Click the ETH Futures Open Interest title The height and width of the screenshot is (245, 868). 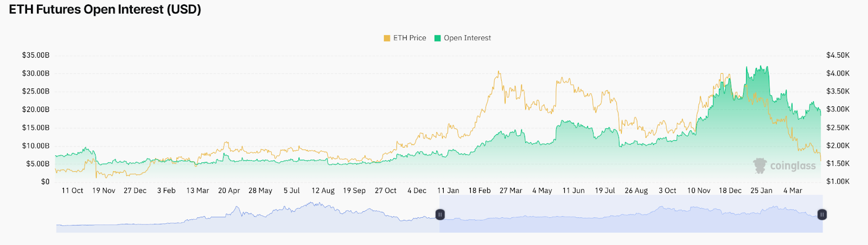(105, 10)
